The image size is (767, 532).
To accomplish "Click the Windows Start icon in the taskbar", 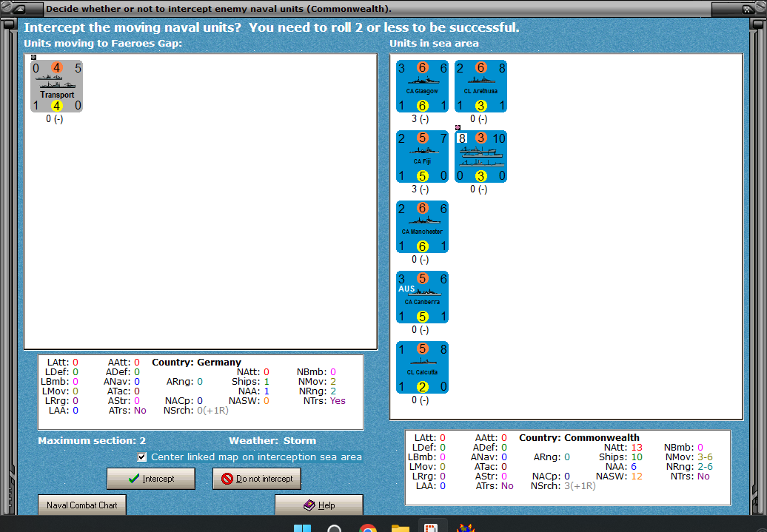I will 302,528.
